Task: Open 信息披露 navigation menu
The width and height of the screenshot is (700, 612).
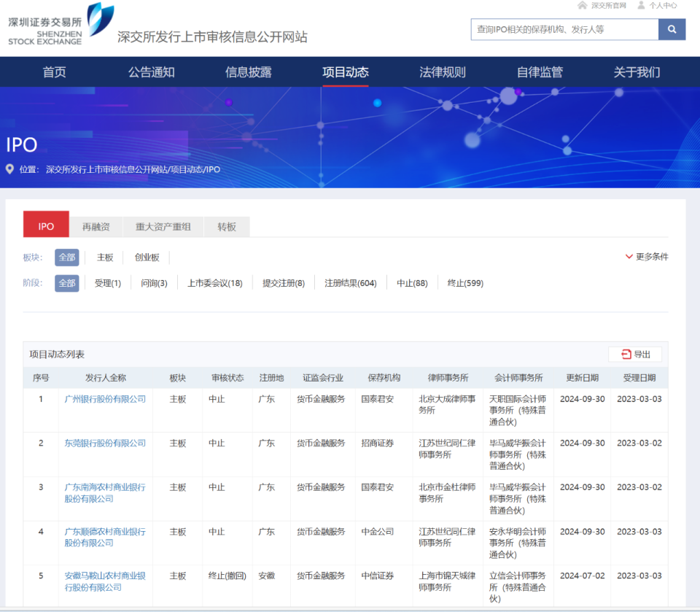Action: (248, 72)
